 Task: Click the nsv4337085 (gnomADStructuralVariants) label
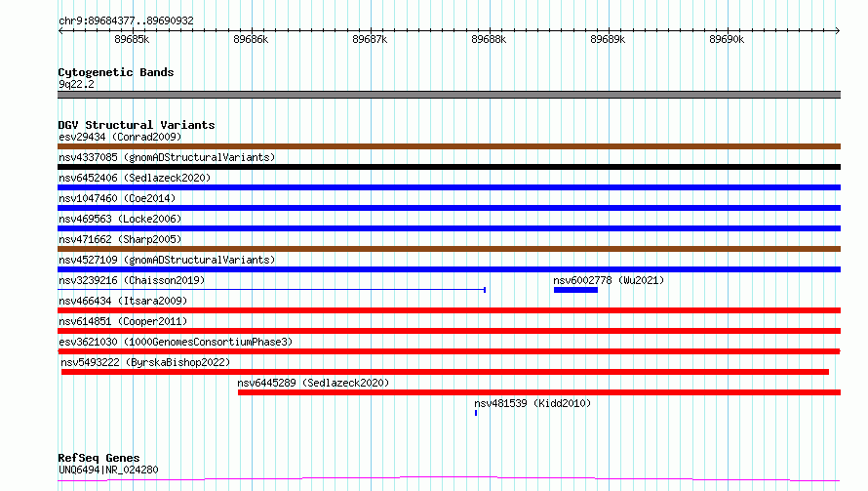tap(167, 157)
